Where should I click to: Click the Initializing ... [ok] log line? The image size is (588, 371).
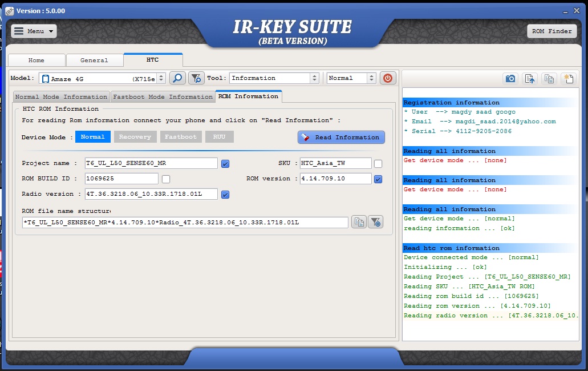click(x=445, y=267)
